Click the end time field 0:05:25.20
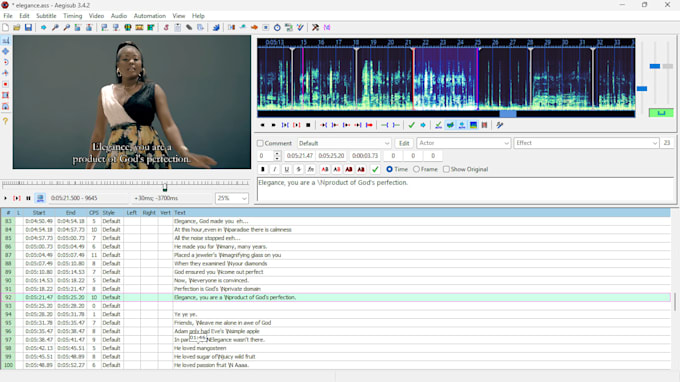Viewport: 680px width, 382px height. click(331, 156)
